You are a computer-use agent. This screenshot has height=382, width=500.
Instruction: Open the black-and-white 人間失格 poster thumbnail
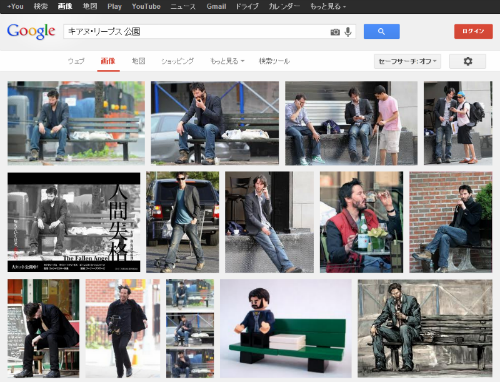coord(74,222)
